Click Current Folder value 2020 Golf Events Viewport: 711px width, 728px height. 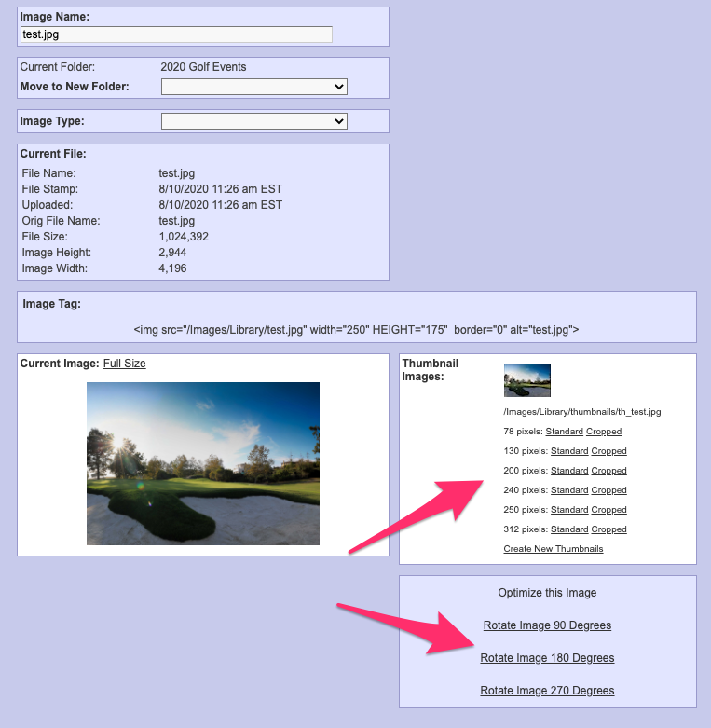(203, 67)
